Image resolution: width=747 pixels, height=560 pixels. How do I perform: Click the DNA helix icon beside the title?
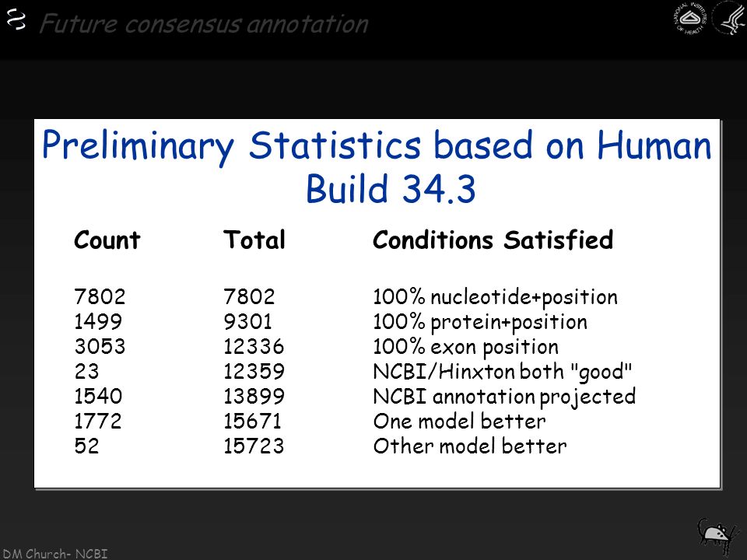pos(16,20)
